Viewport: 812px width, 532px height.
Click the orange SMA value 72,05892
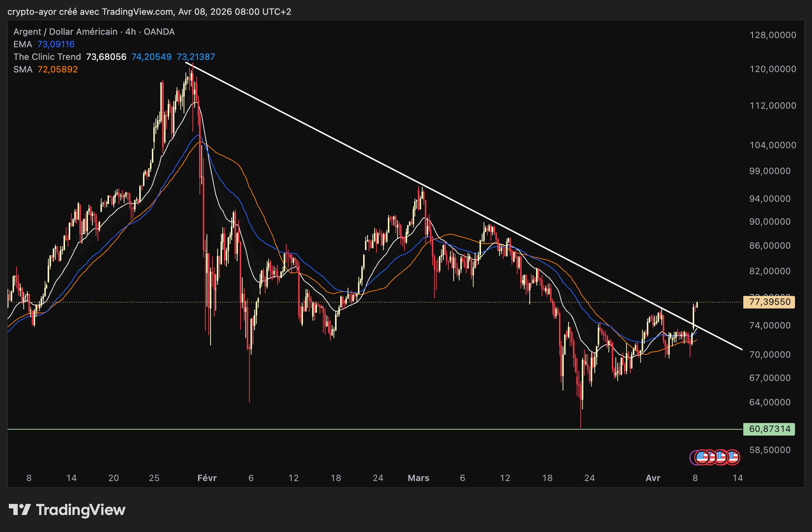[57, 69]
